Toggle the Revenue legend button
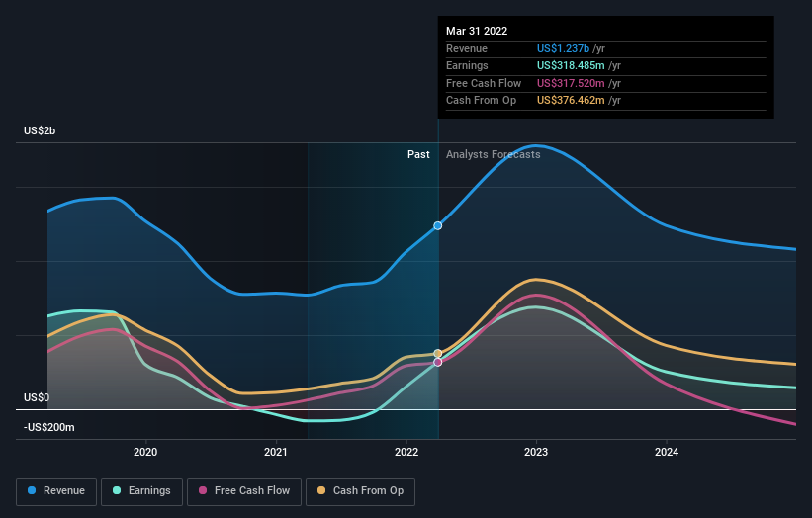 pyautogui.click(x=56, y=491)
